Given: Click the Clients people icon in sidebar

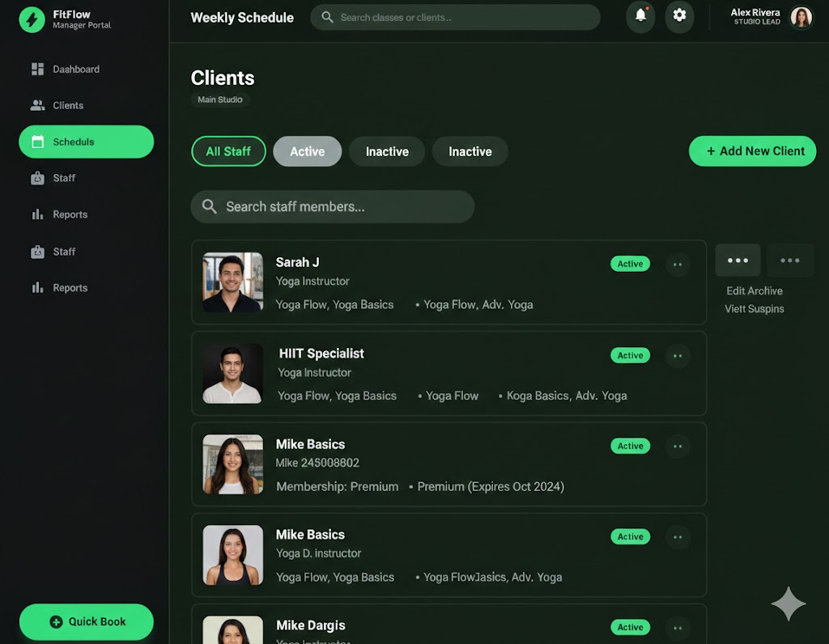Looking at the screenshot, I should coord(37,105).
